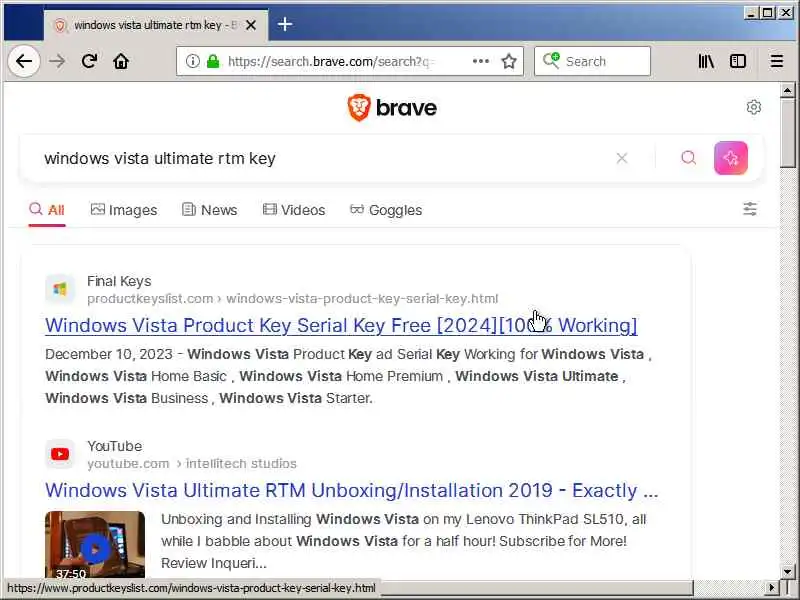Switch to the Images tab
The image size is (800, 600).
(x=123, y=210)
